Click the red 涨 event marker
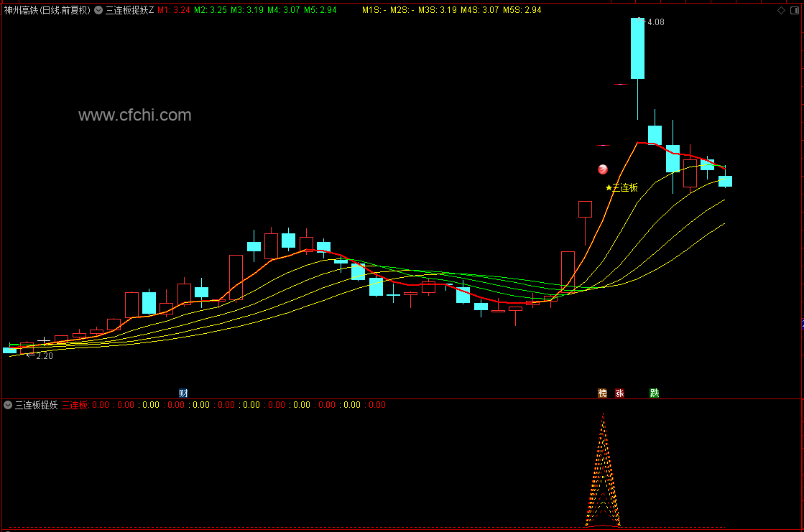The width and height of the screenshot is (804, 532). 619,393
